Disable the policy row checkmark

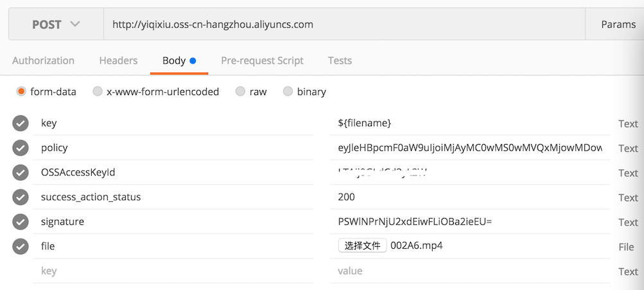point(21,148)
